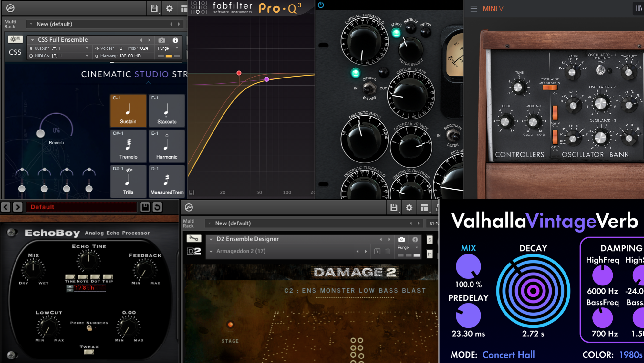This screenshot has height=363, width=644.
Task: Click the Valhalla Mix knob
Action: point(468,266)
